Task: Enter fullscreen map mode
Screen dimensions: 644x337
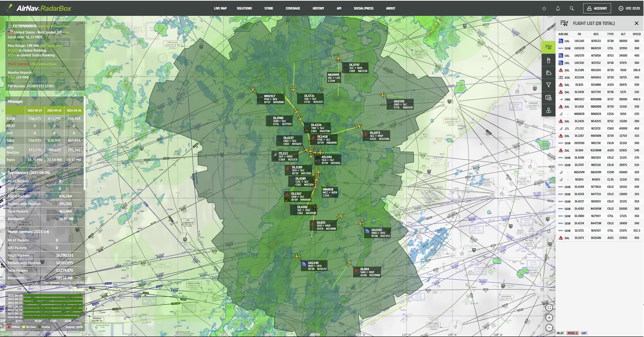Action: [x=549, y=308]
